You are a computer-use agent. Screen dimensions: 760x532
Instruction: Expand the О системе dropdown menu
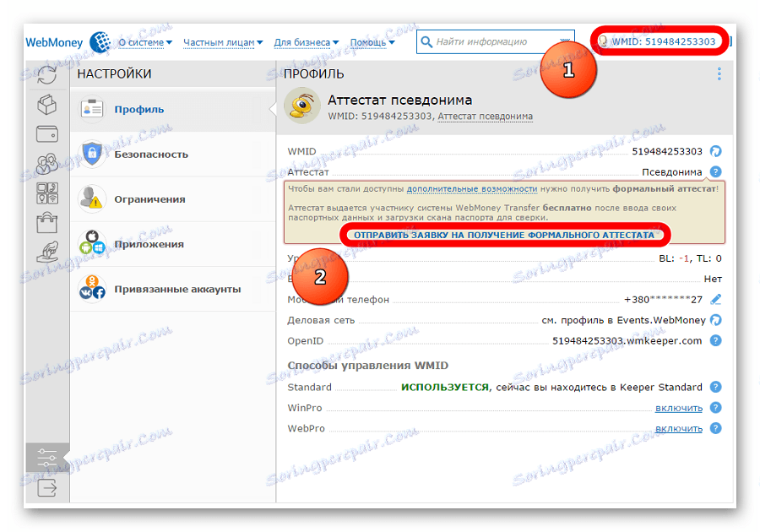click(x=145, y=42)
